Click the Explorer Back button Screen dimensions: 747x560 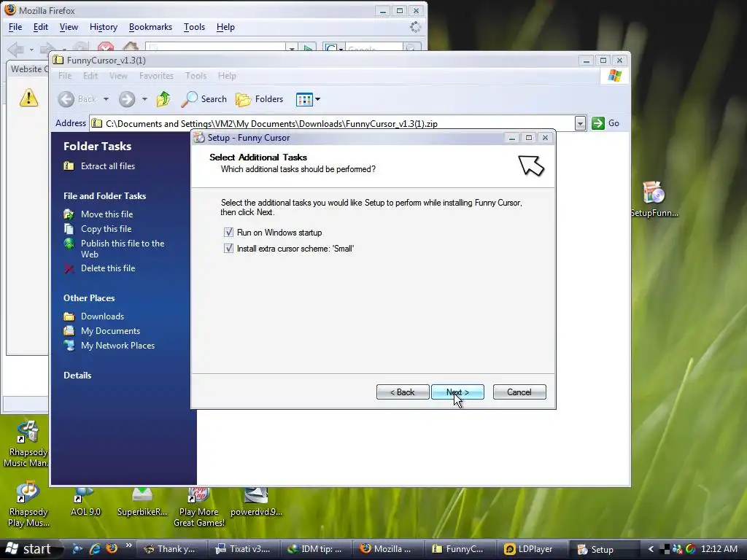tap(77, 99)
